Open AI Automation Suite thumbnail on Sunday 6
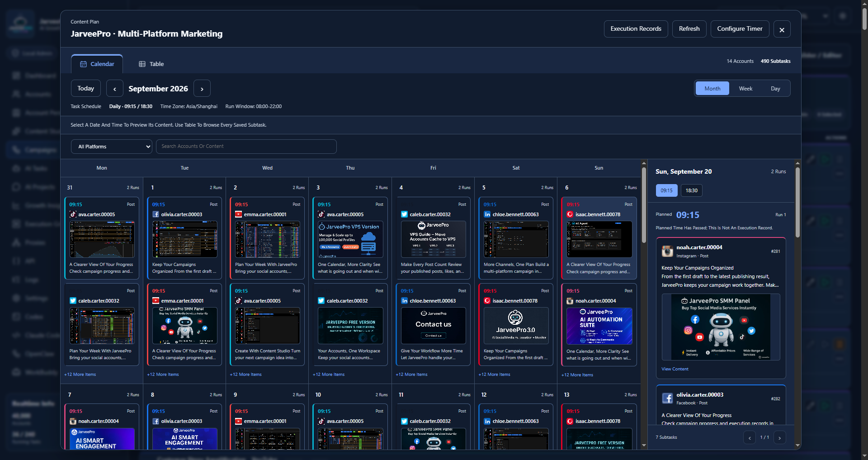Screen dimensions: 868x460 599,326
